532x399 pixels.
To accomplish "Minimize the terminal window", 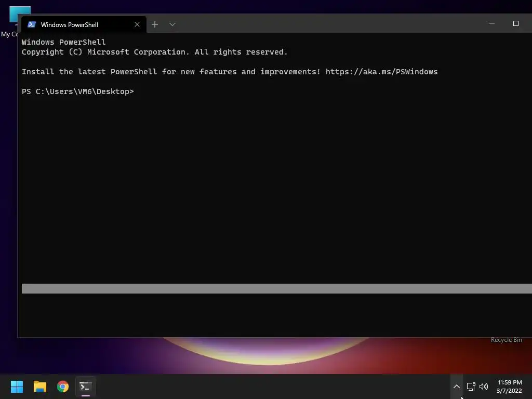I will click(492, 23).
